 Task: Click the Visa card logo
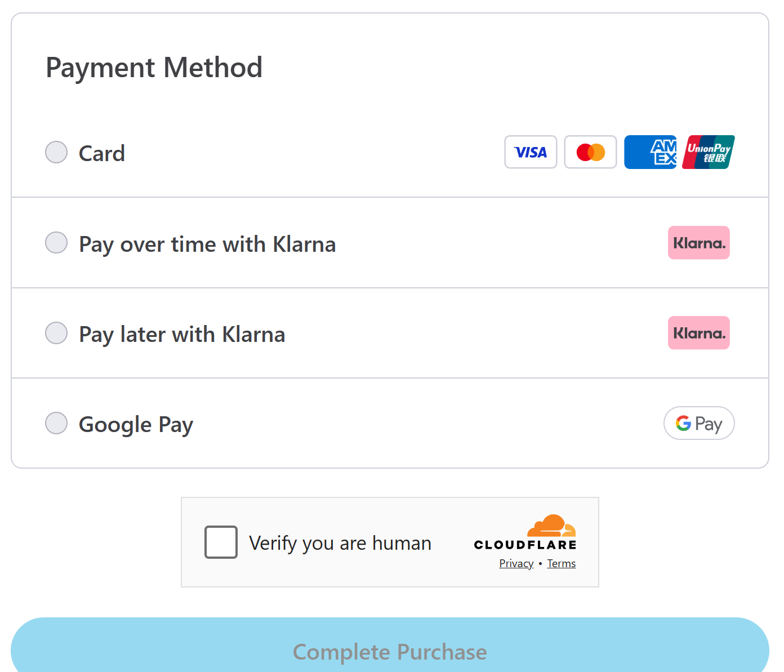tap(531, 152)
